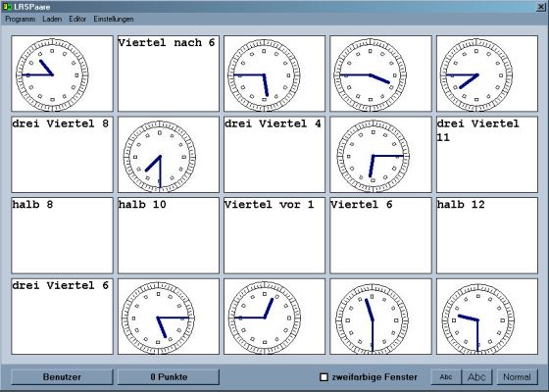Screen dimensions: 549x392
Task: Select the 'Viertel nach 6' card
Action: pyautogui.click(x=169, y=73)
